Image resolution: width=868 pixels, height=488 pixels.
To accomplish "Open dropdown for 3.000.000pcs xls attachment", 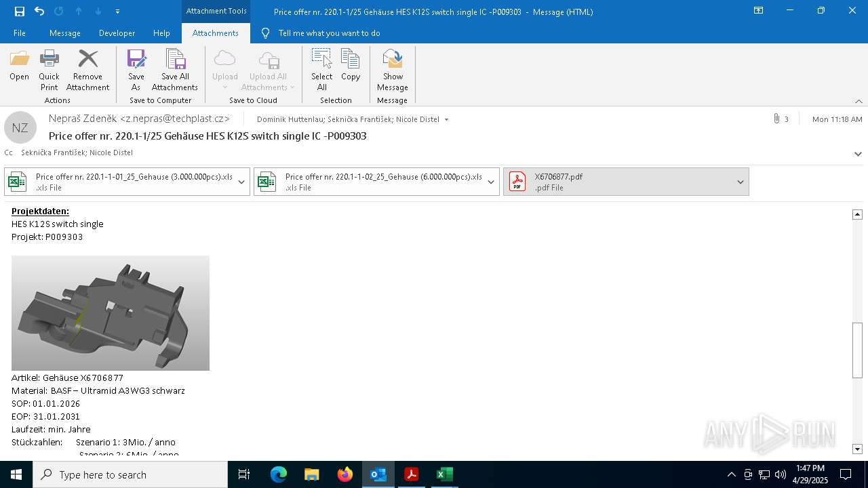I will click(241, 182).
